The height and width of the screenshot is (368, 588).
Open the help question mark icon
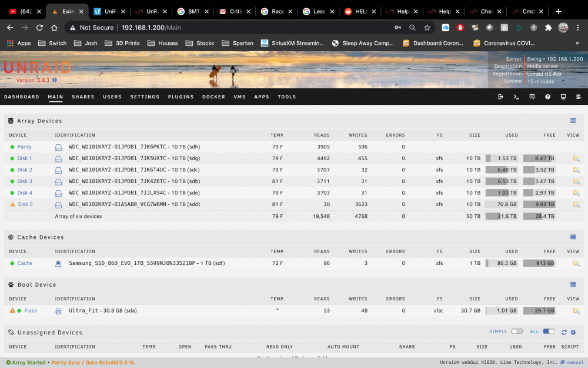point(547,97)
